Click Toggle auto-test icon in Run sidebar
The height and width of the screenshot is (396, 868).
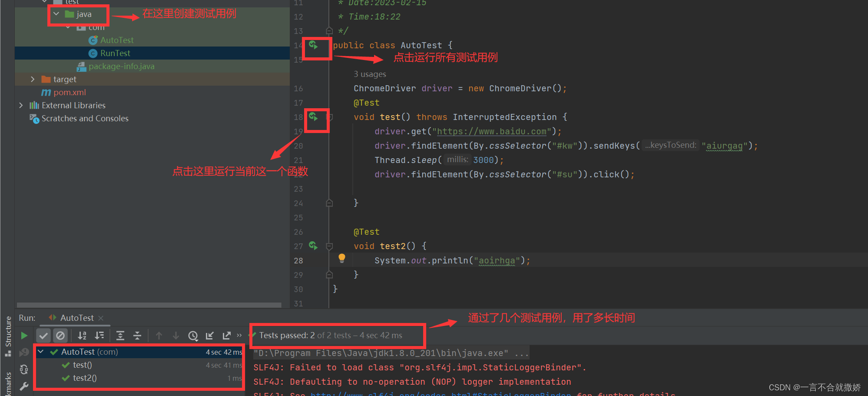(x=24, y=369)
